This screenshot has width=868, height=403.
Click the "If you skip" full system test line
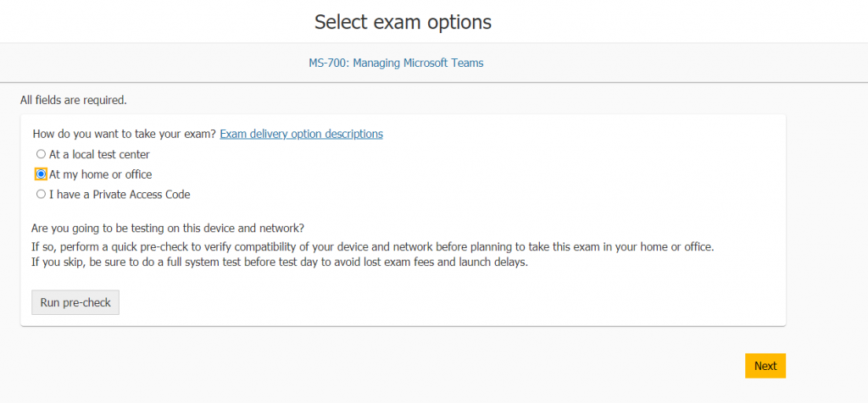point(280,262)
